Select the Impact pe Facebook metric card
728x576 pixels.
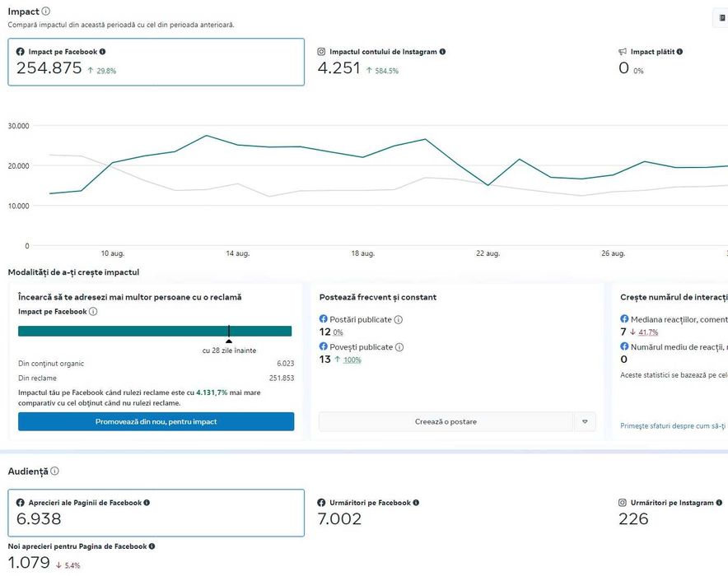(x=156, y=62)
